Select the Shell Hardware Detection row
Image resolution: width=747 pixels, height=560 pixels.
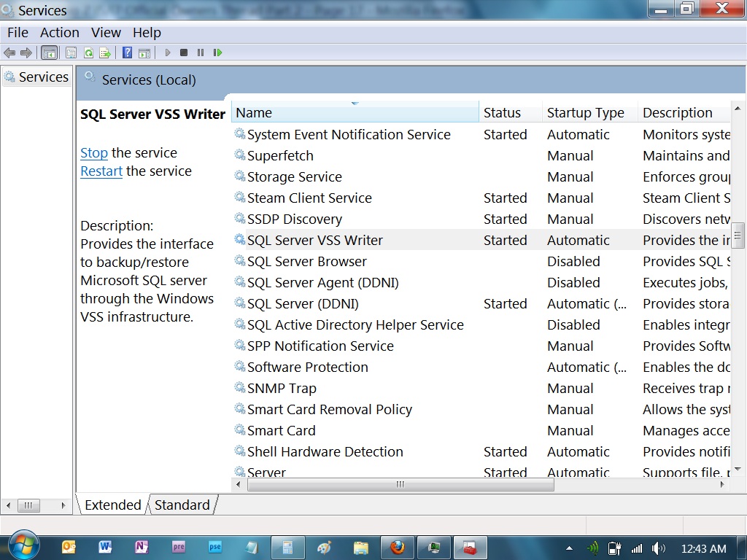pyautogui.click(x=481, y=451)
